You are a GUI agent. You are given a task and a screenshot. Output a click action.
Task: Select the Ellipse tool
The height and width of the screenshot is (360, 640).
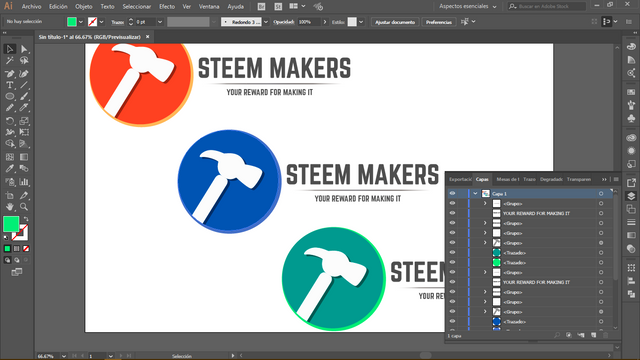point(10,97)
